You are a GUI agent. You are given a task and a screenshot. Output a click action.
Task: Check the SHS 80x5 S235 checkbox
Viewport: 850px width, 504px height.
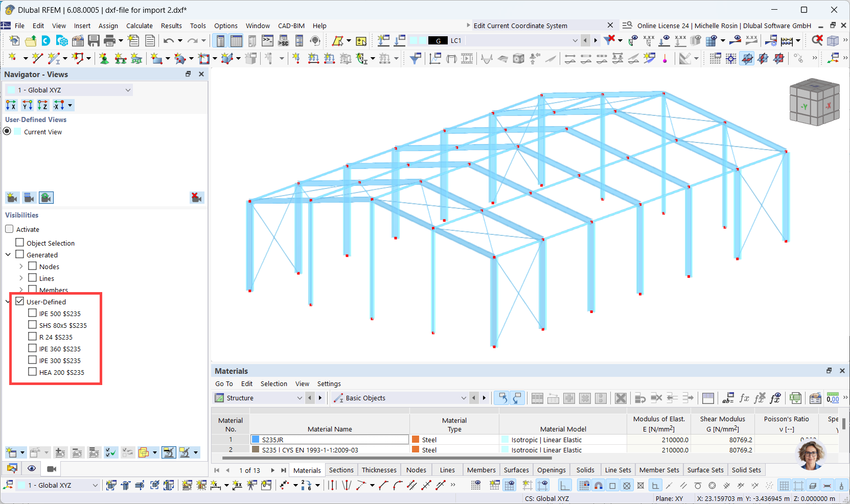click(32, 325)
